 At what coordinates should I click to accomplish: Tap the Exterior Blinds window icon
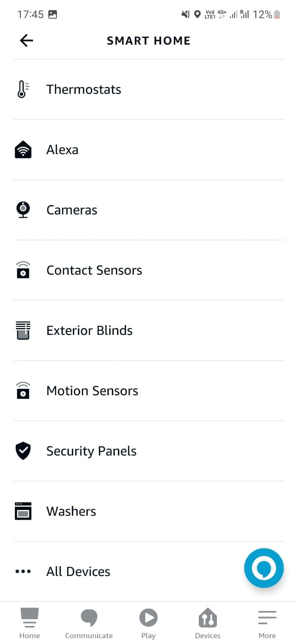tap(23, 330)
